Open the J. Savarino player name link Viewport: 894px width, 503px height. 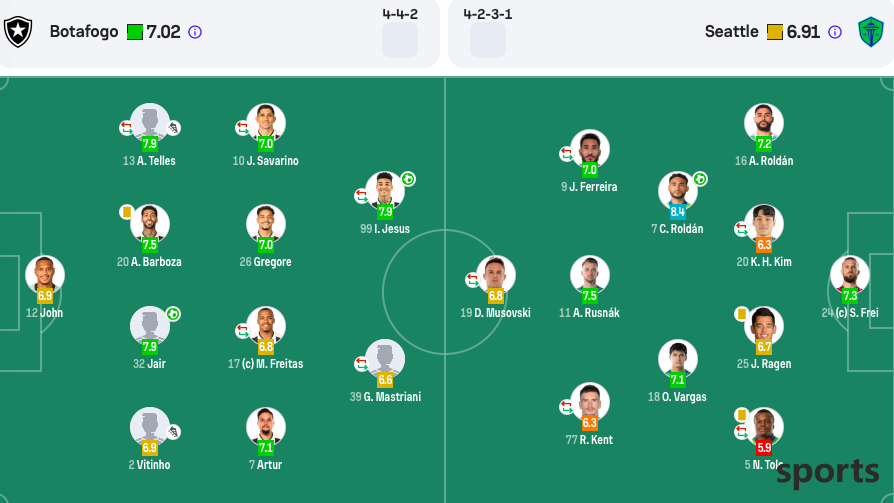tap(273, 161)
